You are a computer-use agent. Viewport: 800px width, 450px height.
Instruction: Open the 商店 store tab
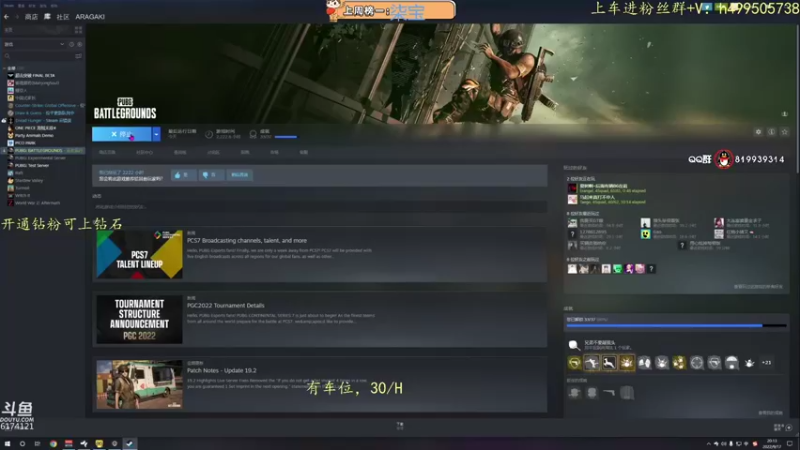pyautogui.click(x=31, y=17)
